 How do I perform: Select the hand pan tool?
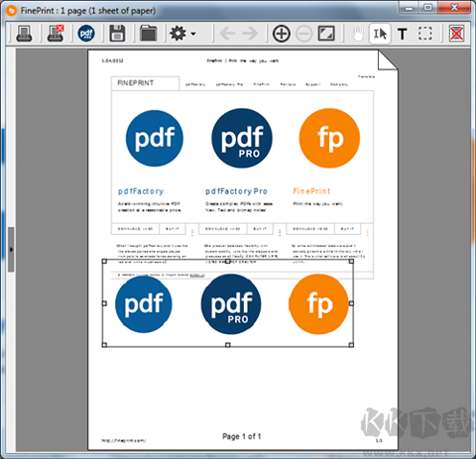point(358,34)
